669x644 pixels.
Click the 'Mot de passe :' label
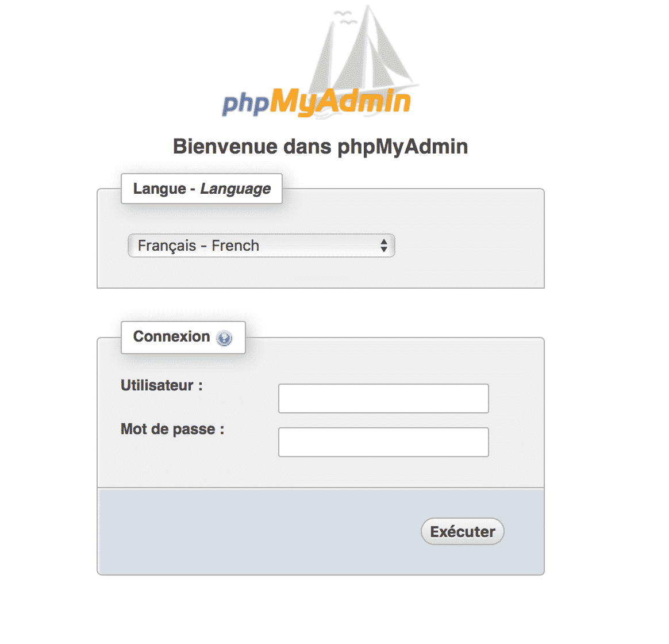(172, 429)
